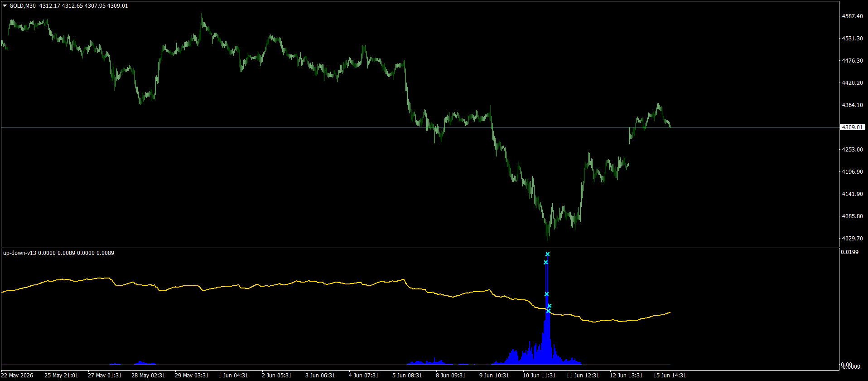Click the 4420.20 price scale label
Screen dimensions: 868x381
tap(852, 83)
